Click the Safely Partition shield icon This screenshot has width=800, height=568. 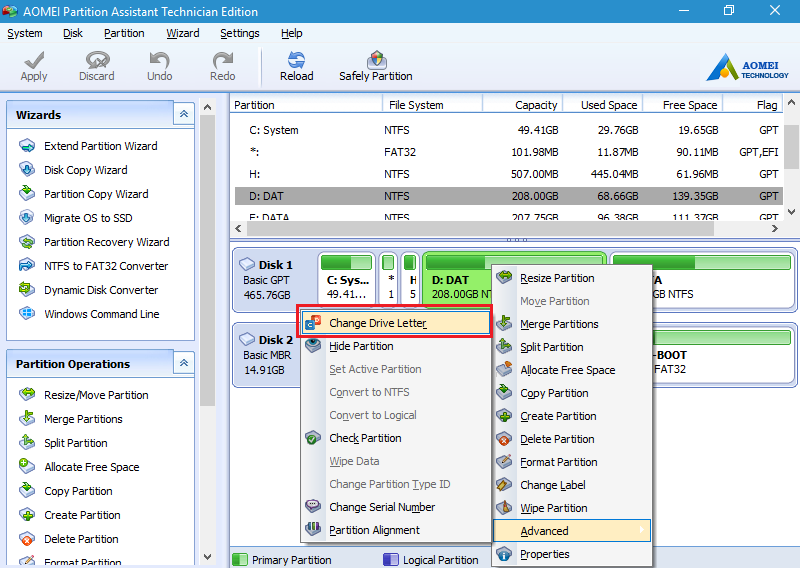pos(376,60)
